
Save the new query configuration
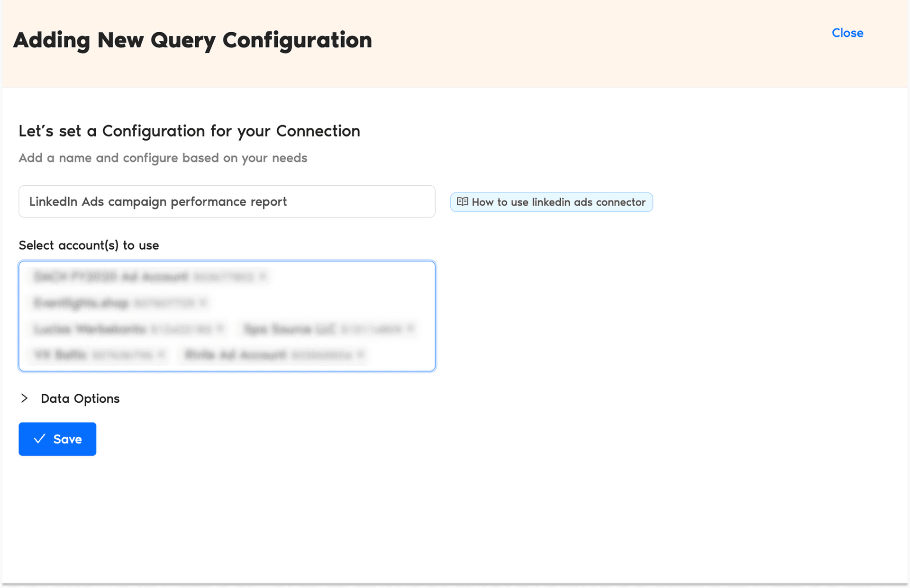coord(57,439)
